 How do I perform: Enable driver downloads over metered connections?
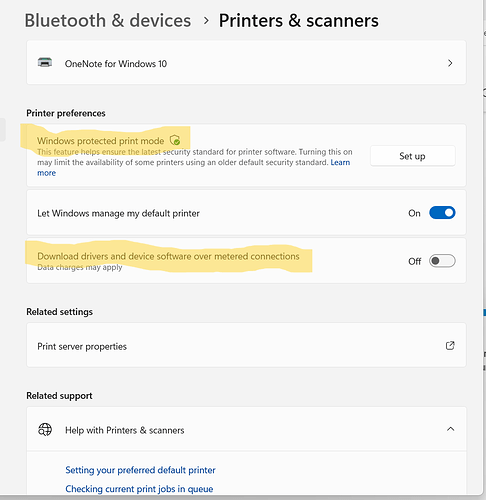tap(442, 261)
